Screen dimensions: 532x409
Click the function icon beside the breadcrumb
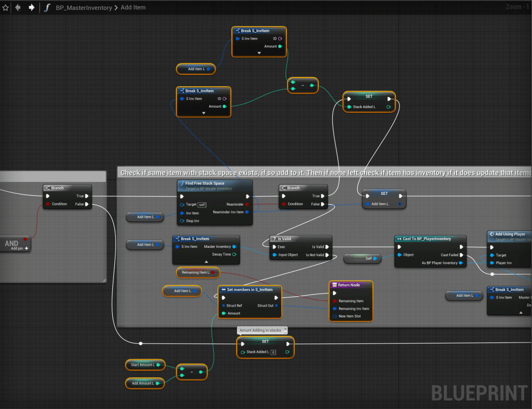(x=47, y=8)
